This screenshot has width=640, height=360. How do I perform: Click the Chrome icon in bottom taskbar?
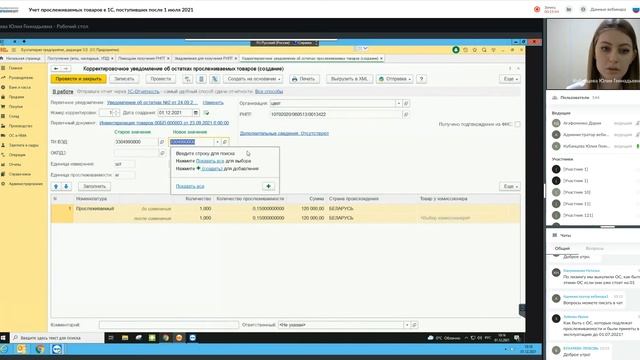coord(40,349)
